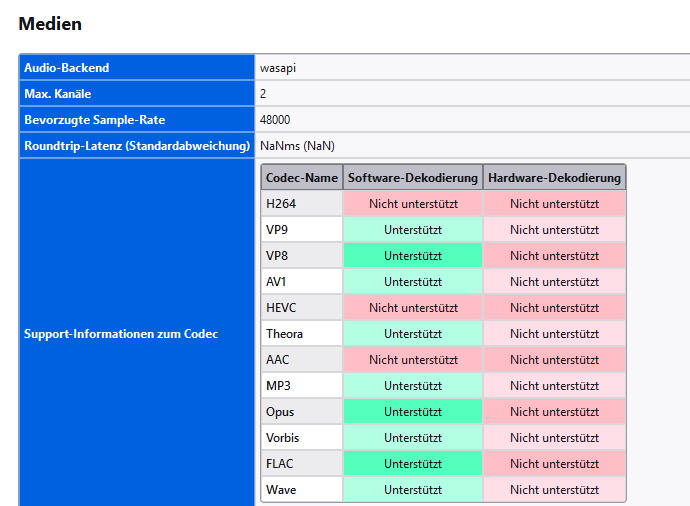690x506 pixels.
Task: Click the Roundtrip-Latenz (Standardabweichung) label
Action: (x=137, y=146)
